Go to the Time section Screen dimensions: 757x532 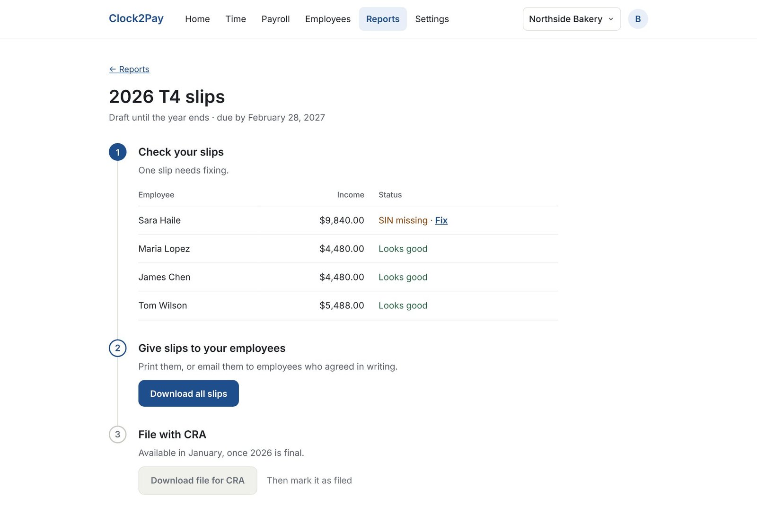click(236, 19)
